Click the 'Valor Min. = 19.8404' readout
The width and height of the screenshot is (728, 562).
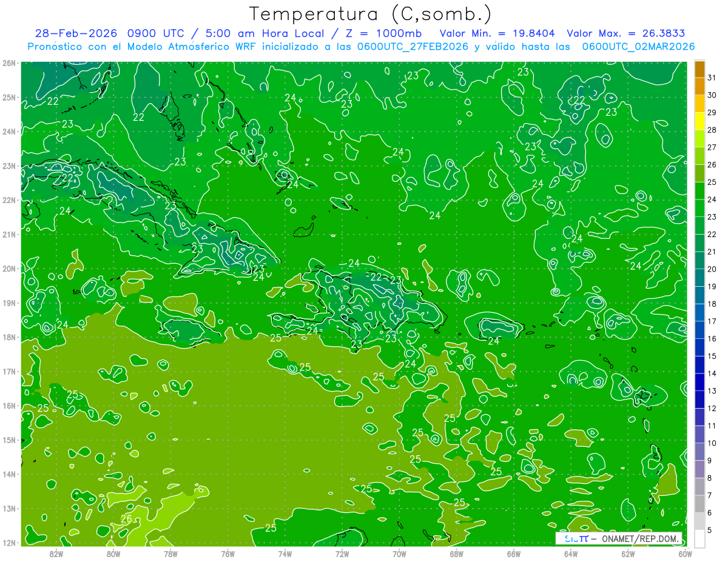pyautogui.click(x=498, y=33)
